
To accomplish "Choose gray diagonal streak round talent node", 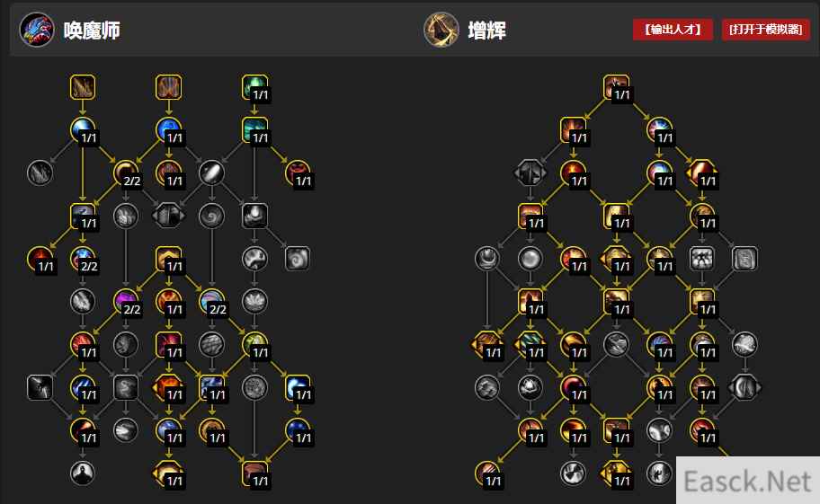I will coord(212,172).
